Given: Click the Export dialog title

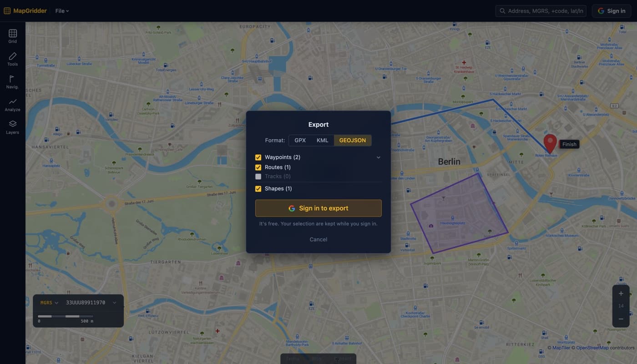Looking at the screenshot, I should point(318,125).
